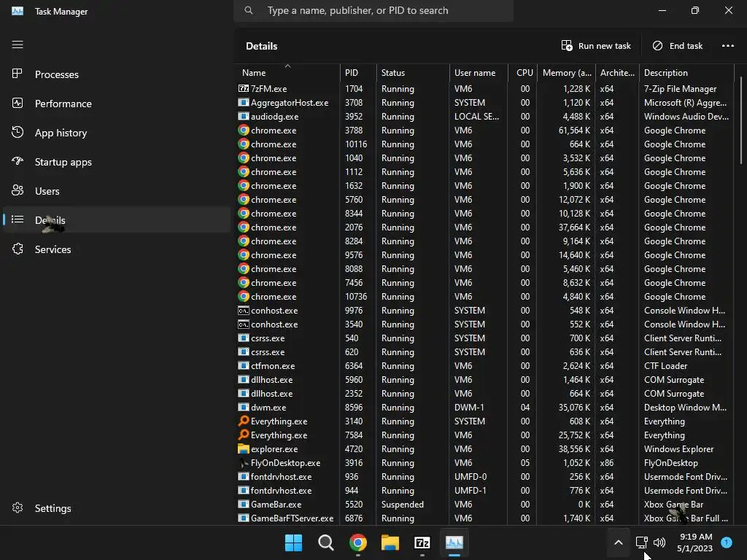
Task: Select the dwm.exe process row
Action: 485,407
